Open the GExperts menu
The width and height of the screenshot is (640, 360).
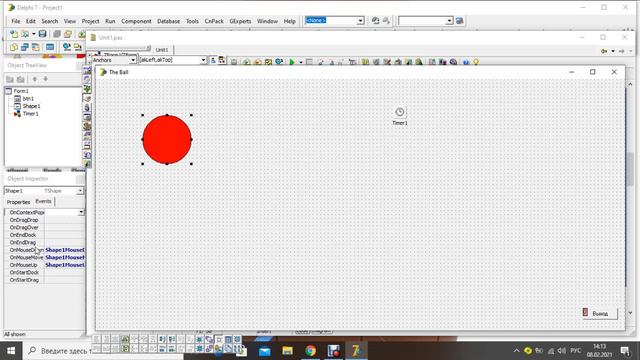240,21
